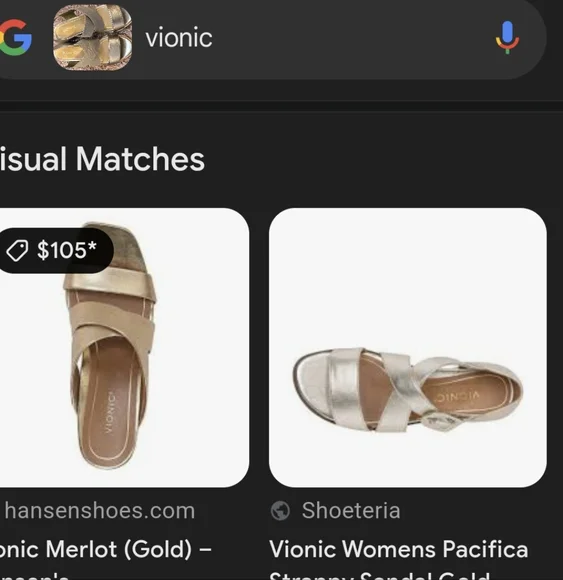Open the Vionic Pacifica strappy sandal image
This screenshot has width=563, height=580.
coord(408,347)
